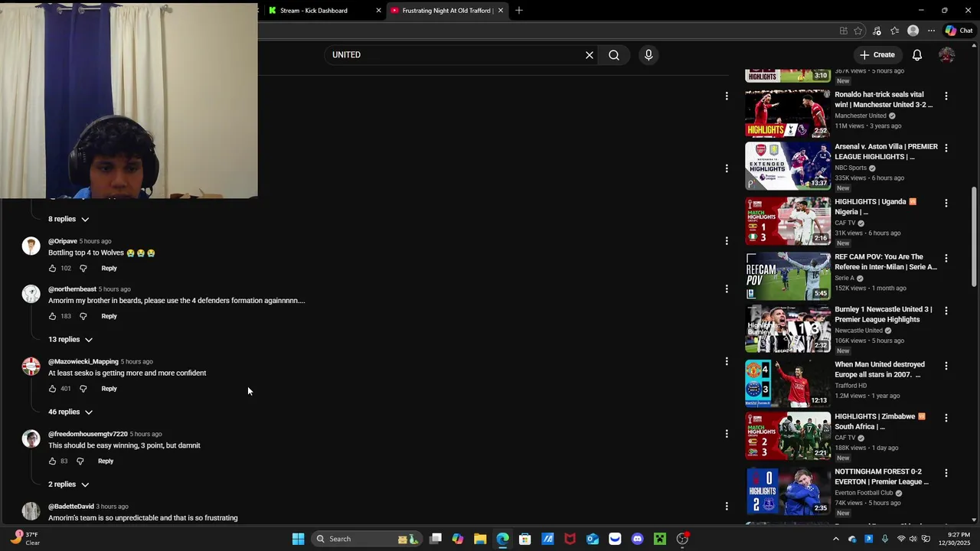
Task: Close the Kick Dashboard tab
Action: (x=378, y=11)
